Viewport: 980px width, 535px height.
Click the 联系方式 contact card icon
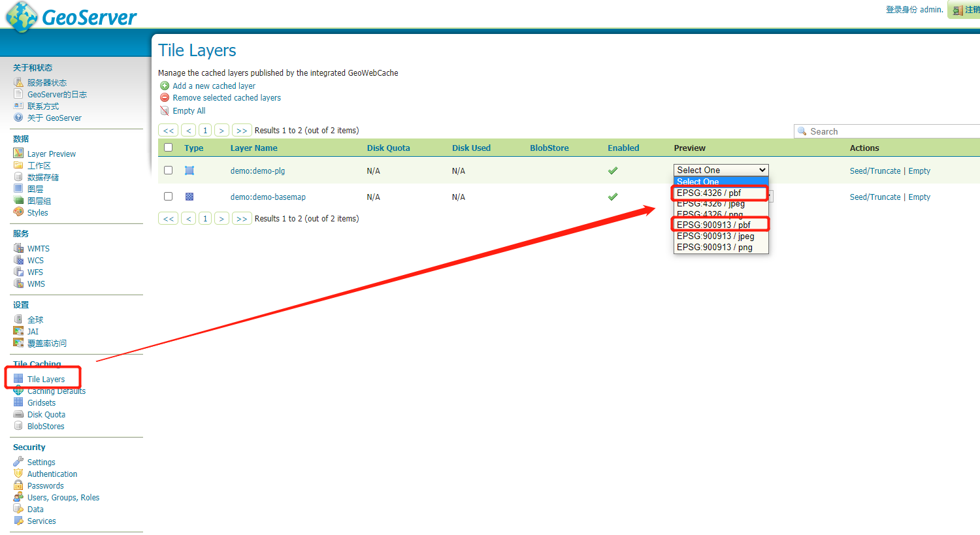click(18, 106)
